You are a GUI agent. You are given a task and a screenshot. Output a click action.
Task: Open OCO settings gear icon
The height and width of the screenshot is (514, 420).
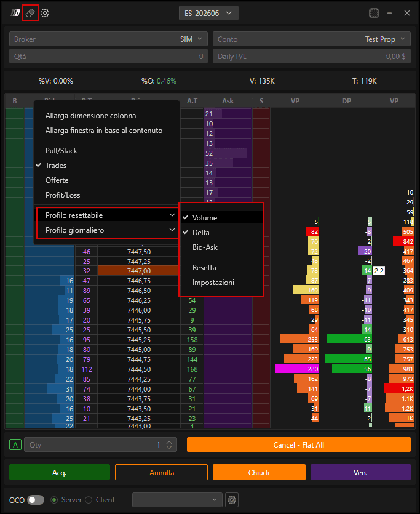[x=232, y=500]
